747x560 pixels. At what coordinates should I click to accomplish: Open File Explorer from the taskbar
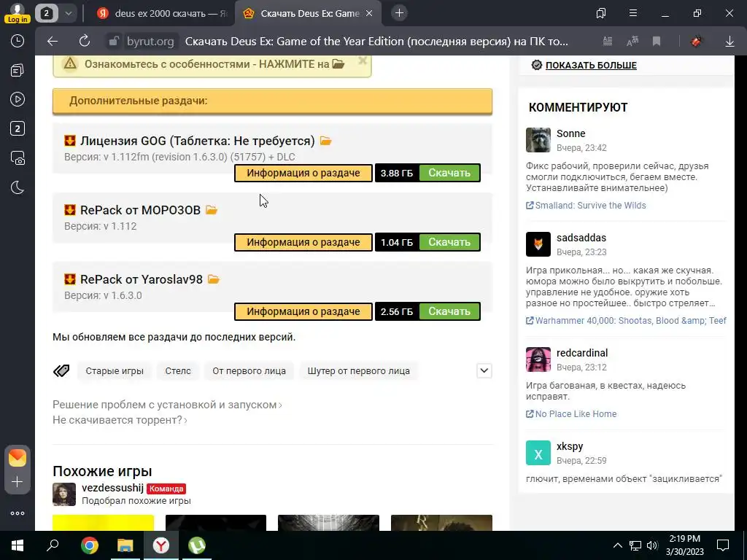pyautogui.click(x=125, y=545)
